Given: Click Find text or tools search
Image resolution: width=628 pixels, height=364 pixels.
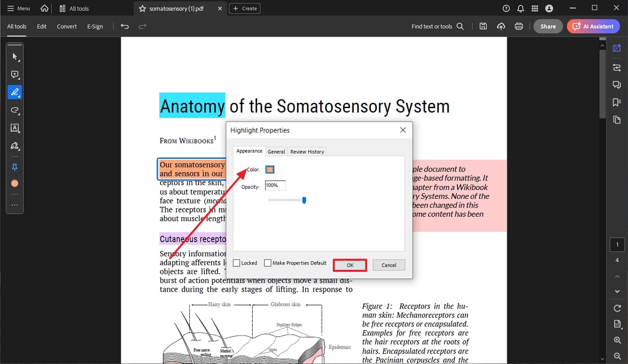Looking at the screenshot, I should (438, 27).
